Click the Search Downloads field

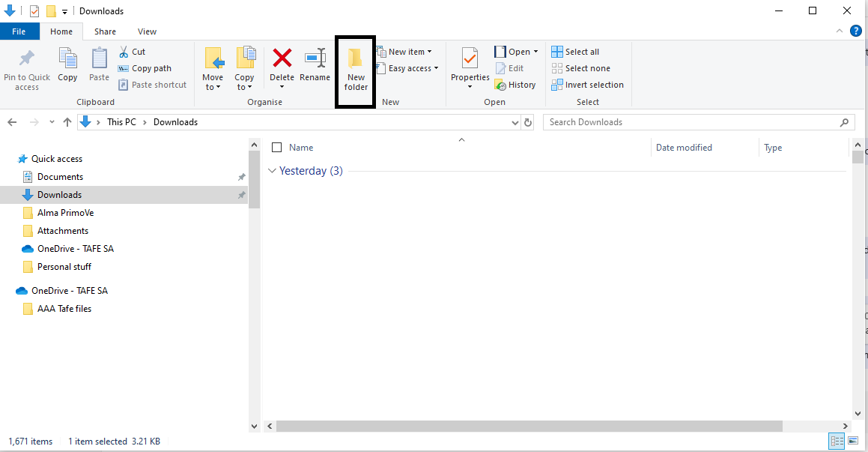pyautogui.click(x=692, y=122)
